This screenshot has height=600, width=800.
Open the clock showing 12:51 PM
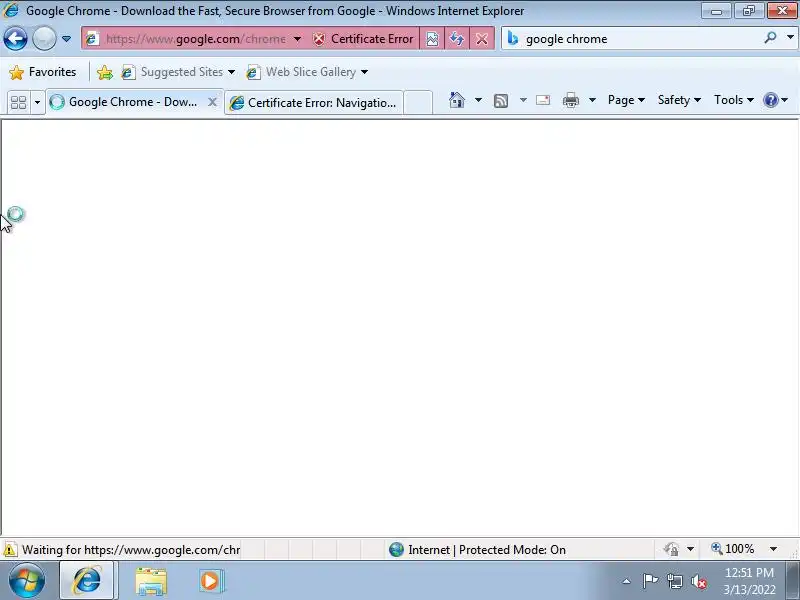click(749, 581)
